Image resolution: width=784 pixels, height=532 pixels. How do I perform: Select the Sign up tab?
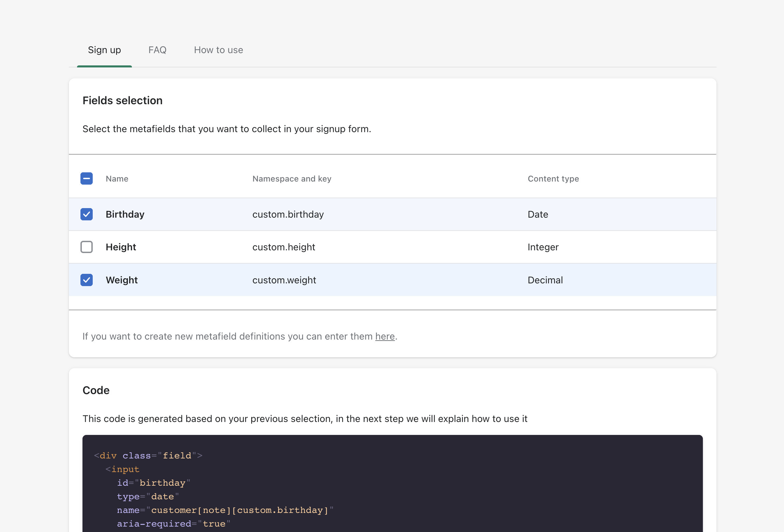click(x=104, y=50)
